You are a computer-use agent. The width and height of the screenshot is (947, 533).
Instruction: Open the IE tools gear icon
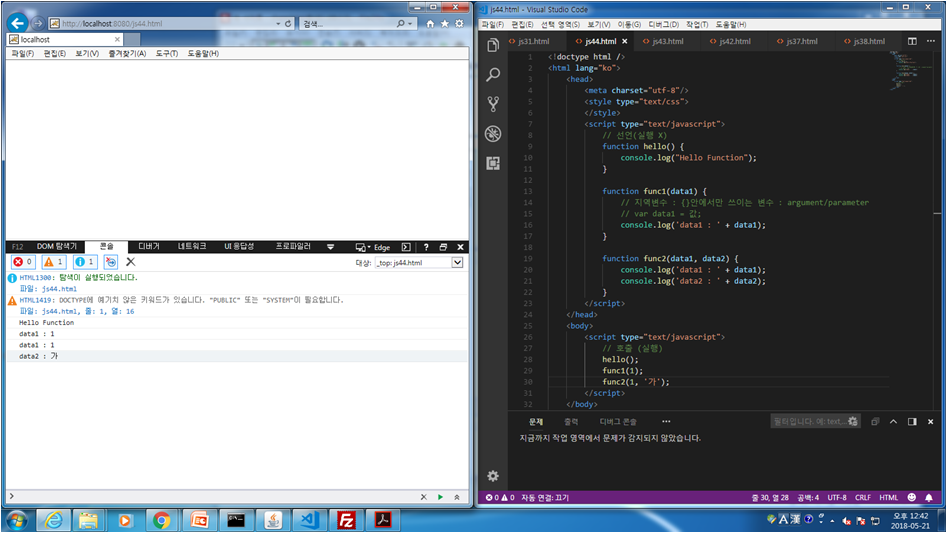click(459, 24)
